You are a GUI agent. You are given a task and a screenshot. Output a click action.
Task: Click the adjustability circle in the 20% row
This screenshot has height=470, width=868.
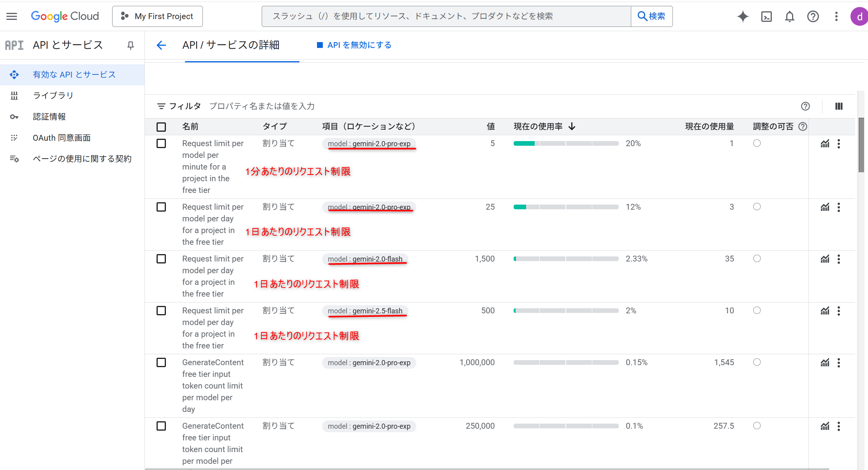click(757, 143)
